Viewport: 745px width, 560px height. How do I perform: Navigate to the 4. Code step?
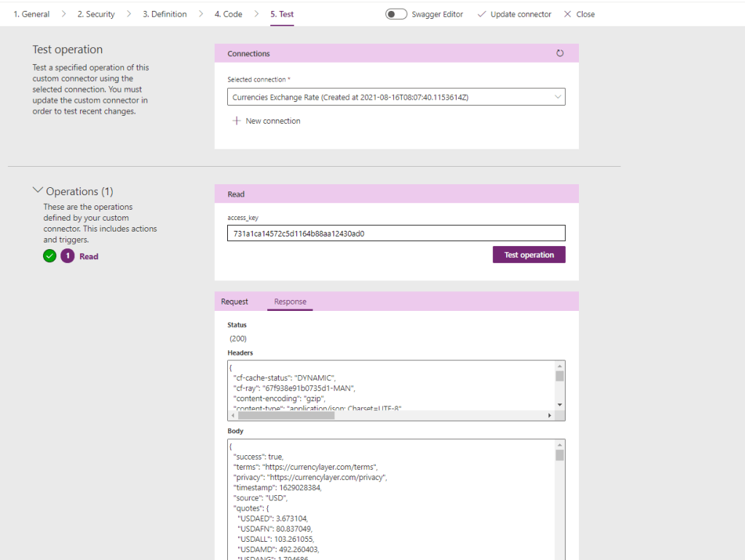(228, 14)
